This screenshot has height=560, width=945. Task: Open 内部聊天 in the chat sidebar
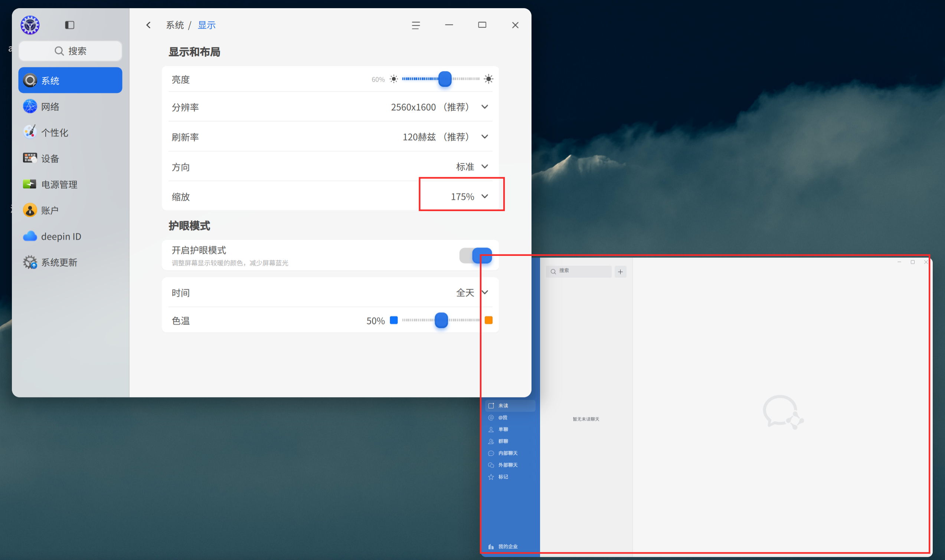[x=510, y=453]
